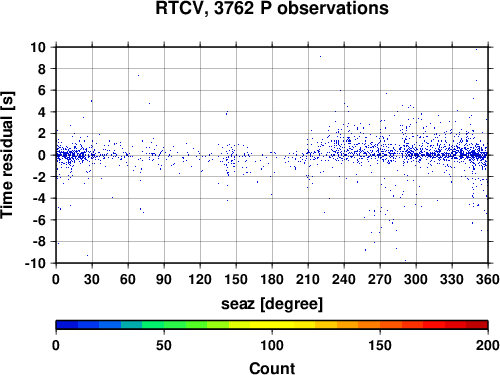This screenshot has width=500, height=375.
Task: Click the seaz [degree] x-axis label
Action: click(x=272, y=304)
